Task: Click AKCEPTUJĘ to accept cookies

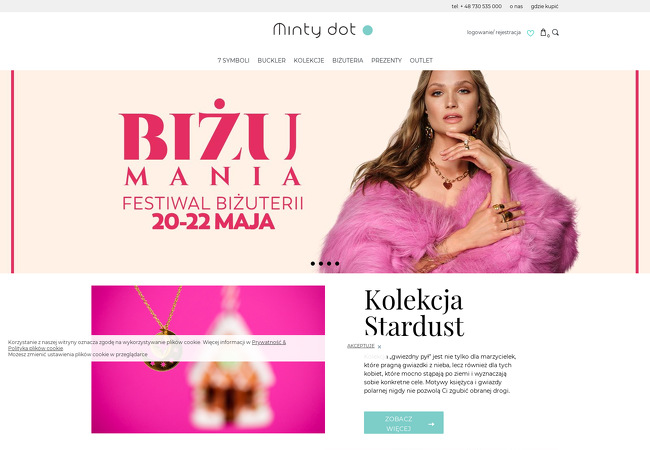Action: click(361, 346)
